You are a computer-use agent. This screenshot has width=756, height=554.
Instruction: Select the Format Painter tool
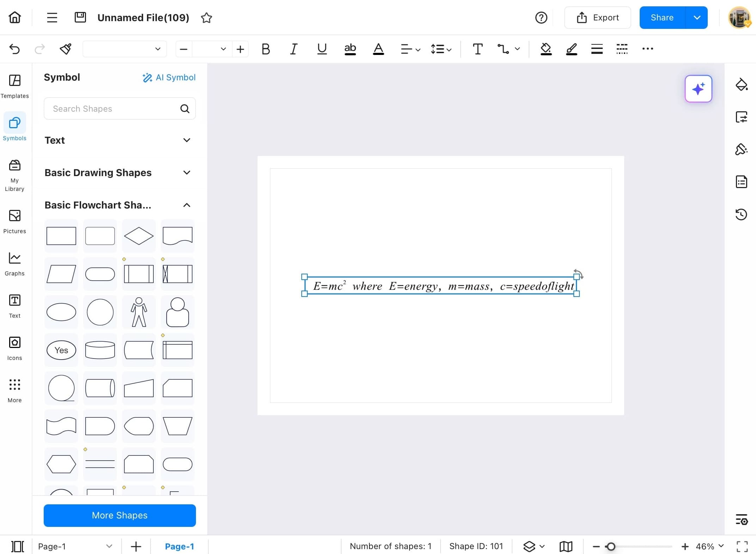[x=66, y=49]
